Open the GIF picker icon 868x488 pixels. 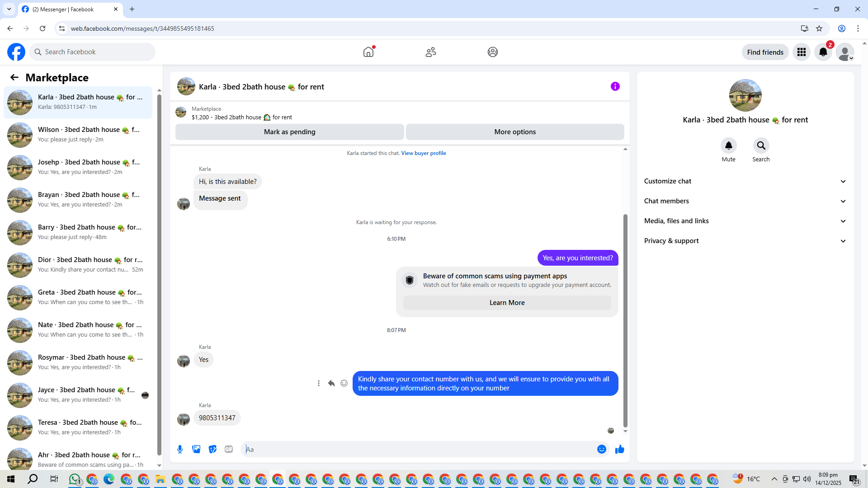229,449
